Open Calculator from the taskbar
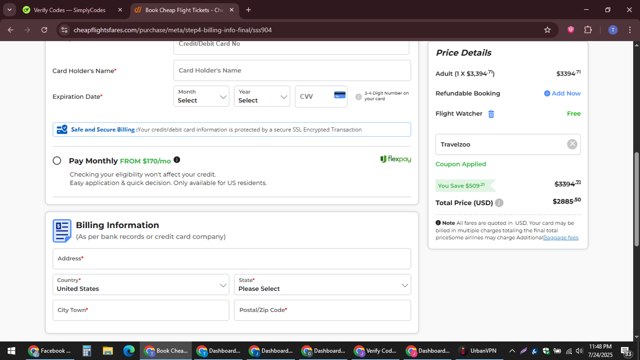Viewport: 640px width, 360px height. pyautogui.click(x=87, y=351)
